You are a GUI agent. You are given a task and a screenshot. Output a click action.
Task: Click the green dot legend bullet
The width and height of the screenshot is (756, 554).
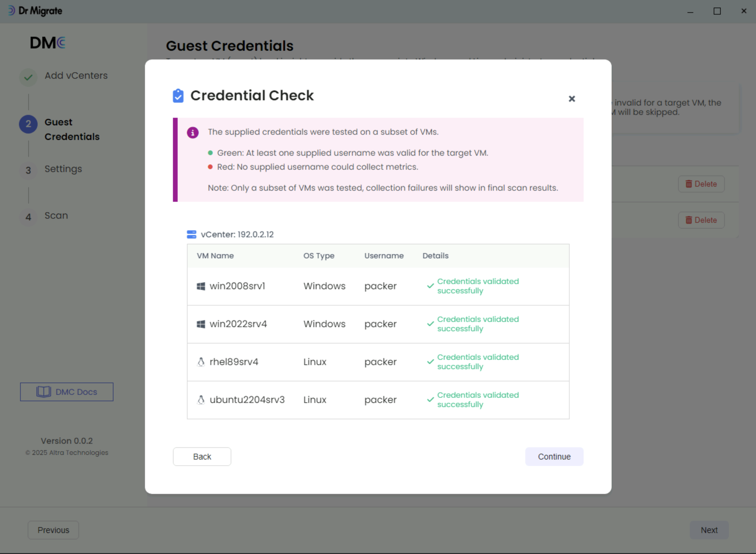point(210,153)
